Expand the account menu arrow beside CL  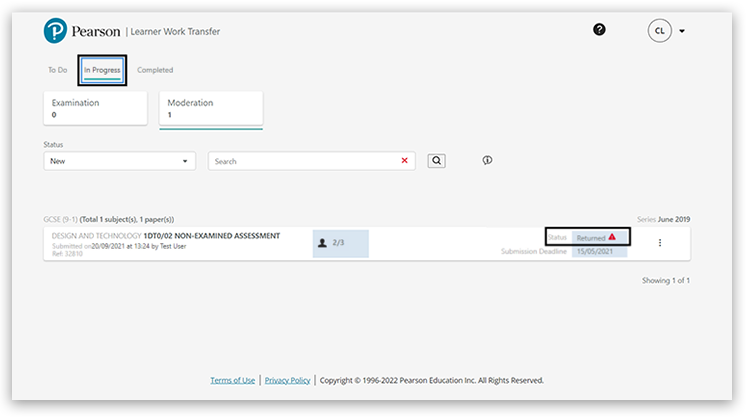(682, 31)
